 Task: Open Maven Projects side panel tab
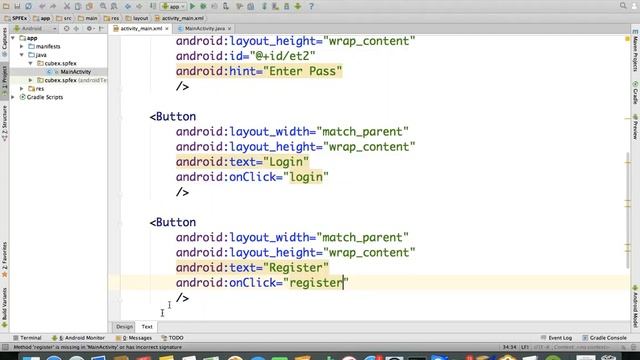tap(636, 51)
